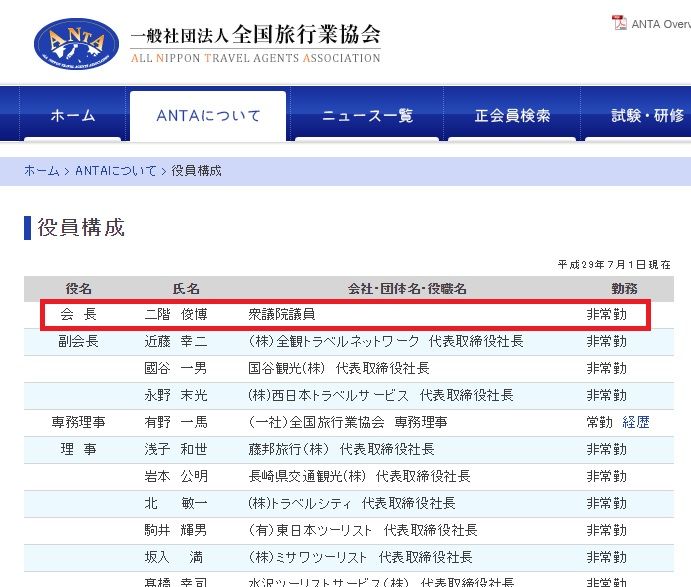This screenshot has height=587, width=691.
Task: Click the site title 全国旅行業協会
Action: tap(306, 34)
